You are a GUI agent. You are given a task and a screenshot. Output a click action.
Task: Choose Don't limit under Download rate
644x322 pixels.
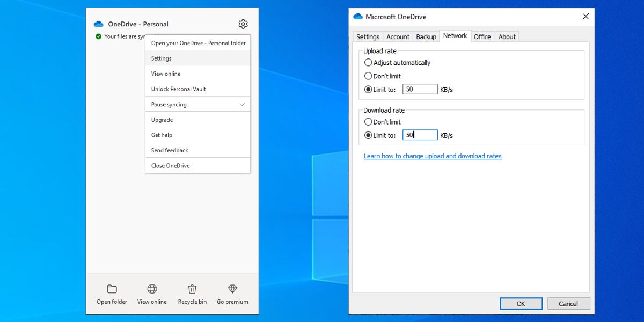click(369, 122)
